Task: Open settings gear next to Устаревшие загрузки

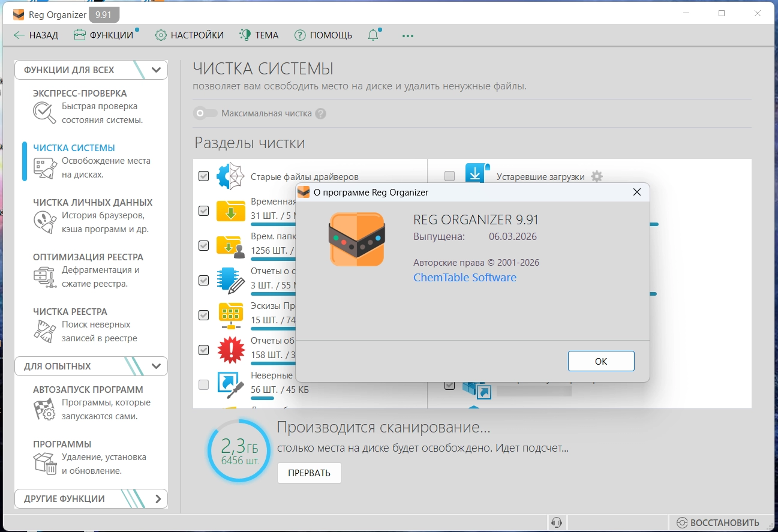Action: tap(596, 176)
